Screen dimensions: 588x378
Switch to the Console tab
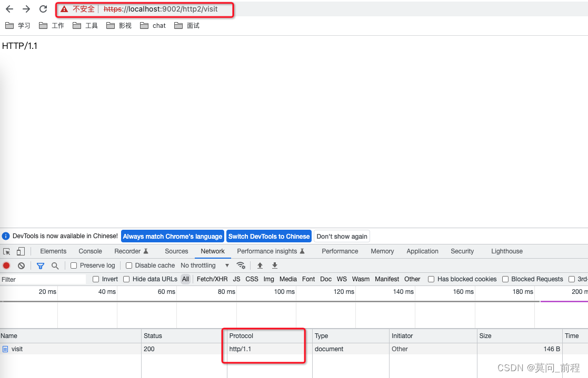(x=89, y=251)
